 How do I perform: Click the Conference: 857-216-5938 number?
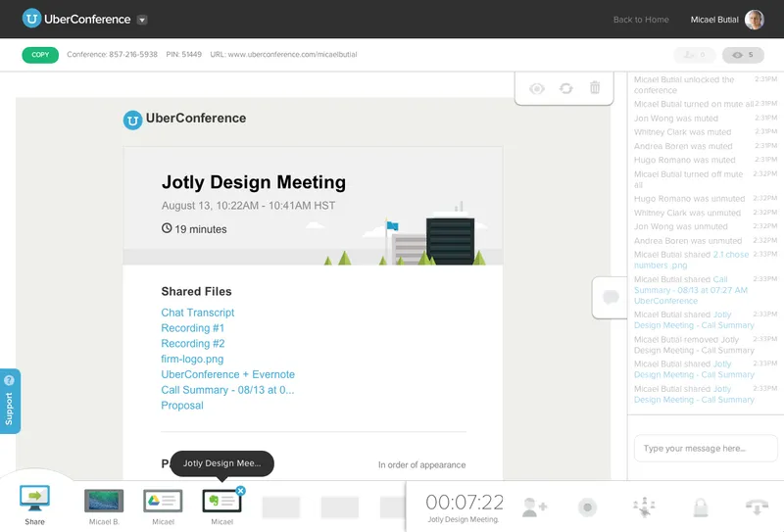point(112,55)
